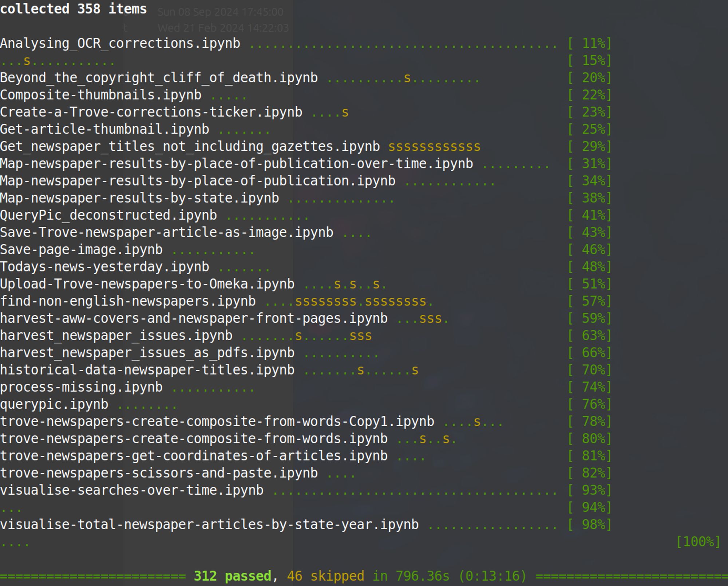Viewport: 728px width, 586px height.
Task: Click the [ 20%] progress indicator
Action: coord(589,78)
